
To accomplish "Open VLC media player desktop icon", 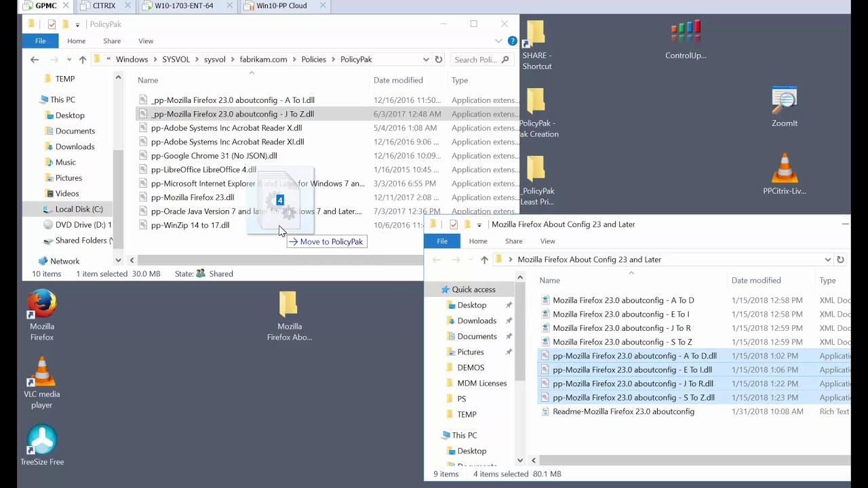I will (41, 383).
